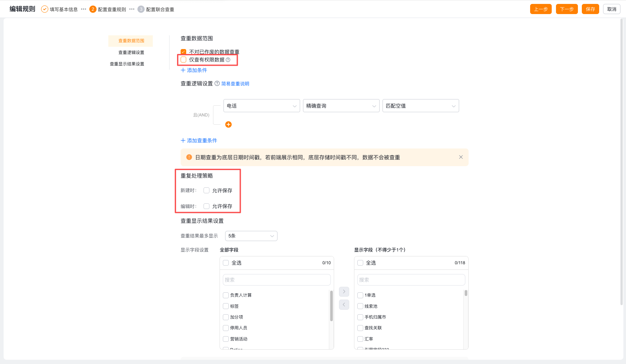This screenshot has height=364, width=626.
Task: Open 简易查重说明 link
Action: [x=235, y=84]
